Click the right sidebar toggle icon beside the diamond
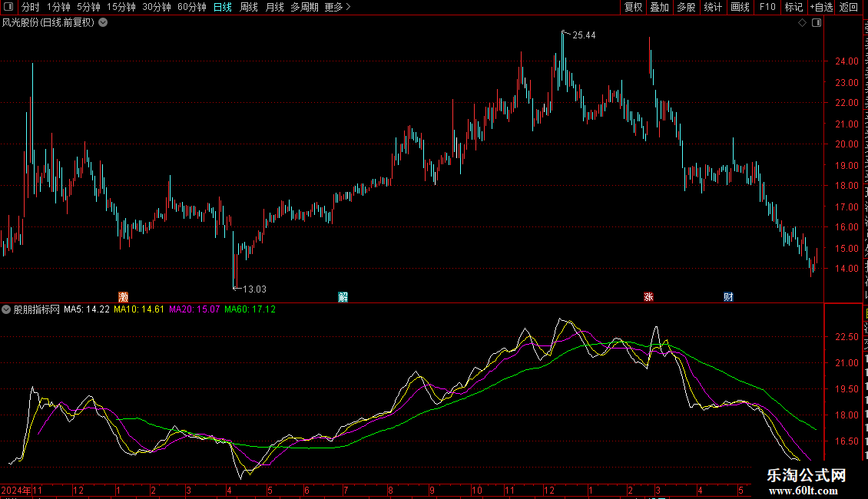This screenshot has height=499, width=868. coord(817,23)
